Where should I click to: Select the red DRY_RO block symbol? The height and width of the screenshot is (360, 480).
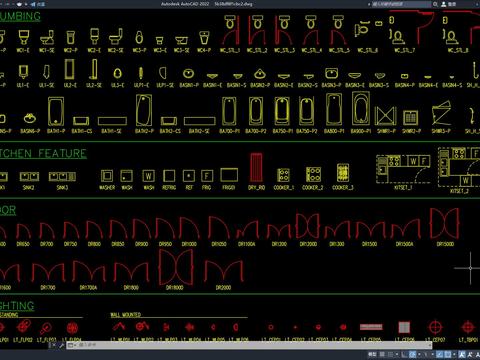[x=256, y=167]
